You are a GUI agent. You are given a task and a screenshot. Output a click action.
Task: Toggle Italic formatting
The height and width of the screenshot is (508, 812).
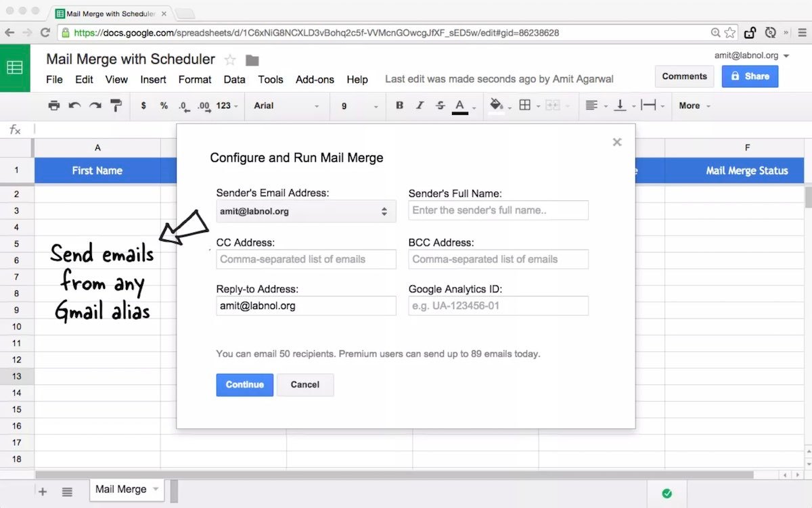pos(420,106)
